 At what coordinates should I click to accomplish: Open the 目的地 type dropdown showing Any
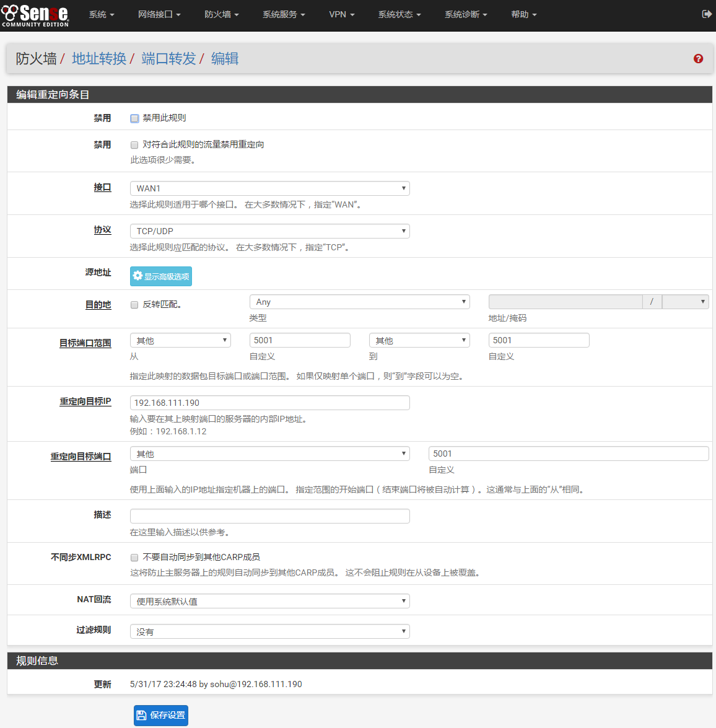(359, 302)
